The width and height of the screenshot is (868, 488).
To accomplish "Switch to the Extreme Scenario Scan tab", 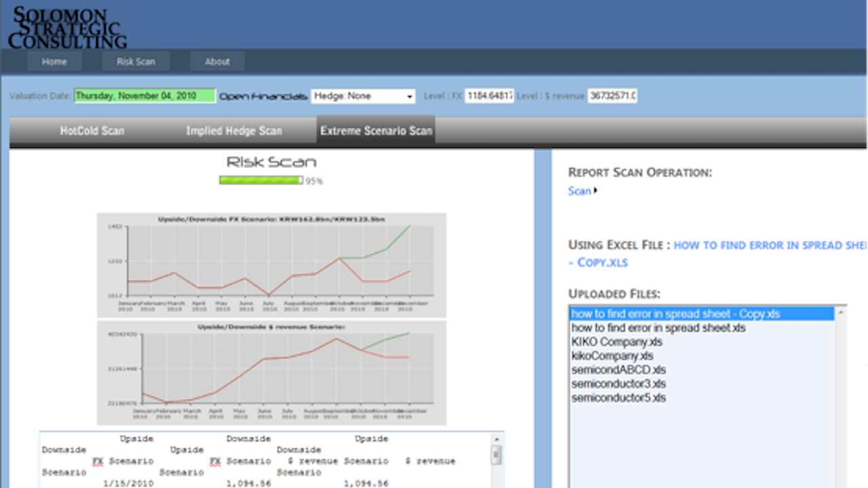I will (x=376, y=131).
